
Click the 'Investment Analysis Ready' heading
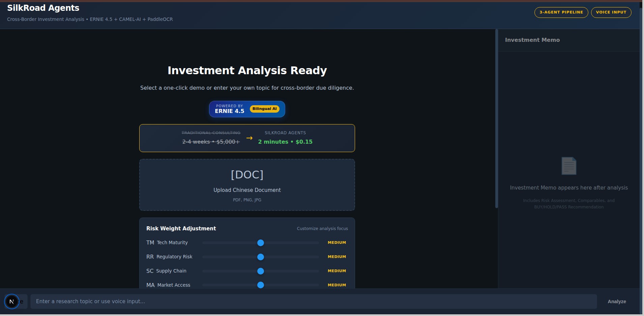[247, 70]
